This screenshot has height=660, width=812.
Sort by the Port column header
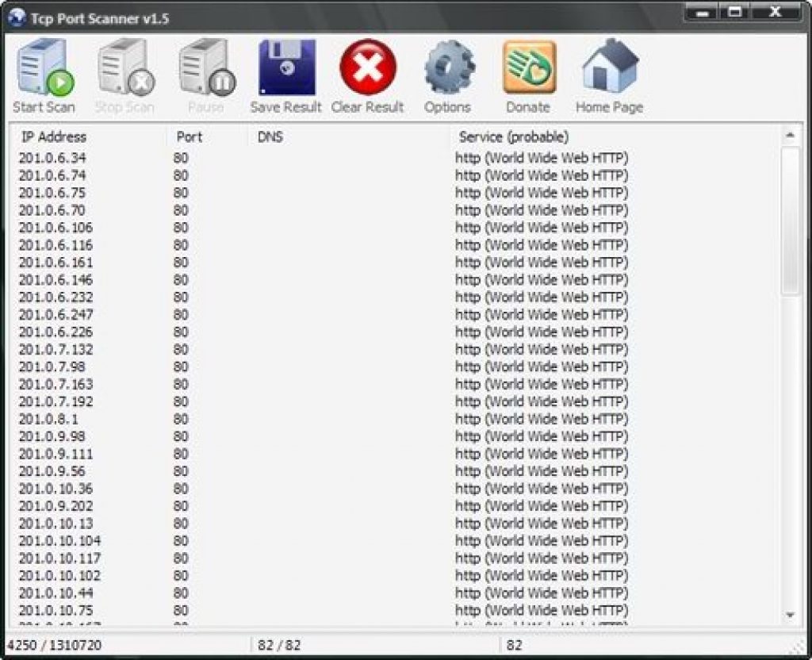190,137
